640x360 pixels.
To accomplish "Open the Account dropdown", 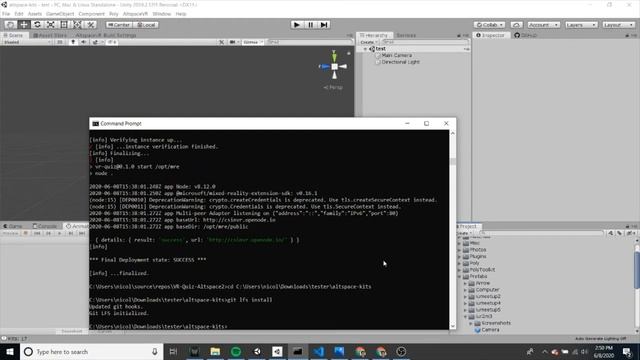I will click(543, 25).
